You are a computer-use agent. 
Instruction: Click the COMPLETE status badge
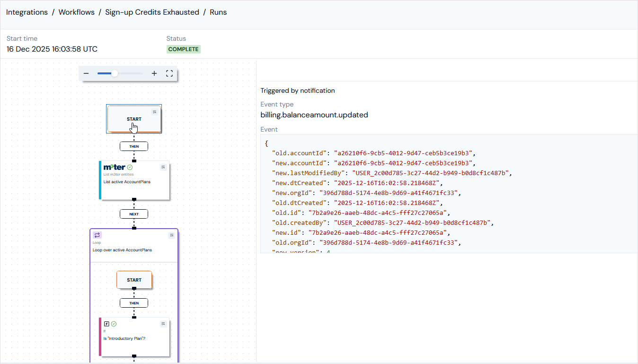pyautogui.click(x=183, y=49)
